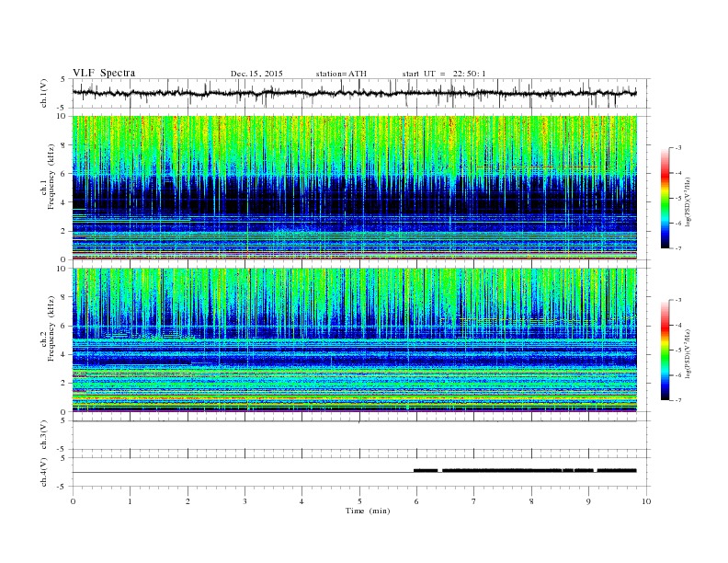Screen dimensions: 728x563
Task: Click the '-3' value on ch.1 colorbar
Action: coord(678,148)
